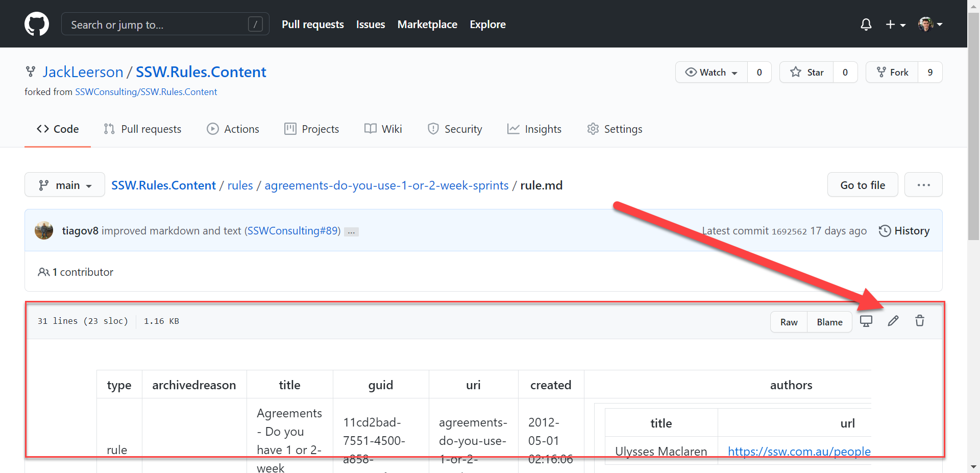
Task: Click the 31 lines (23 sloc) text
Action: pyautogui.click(x=83, y=321)
